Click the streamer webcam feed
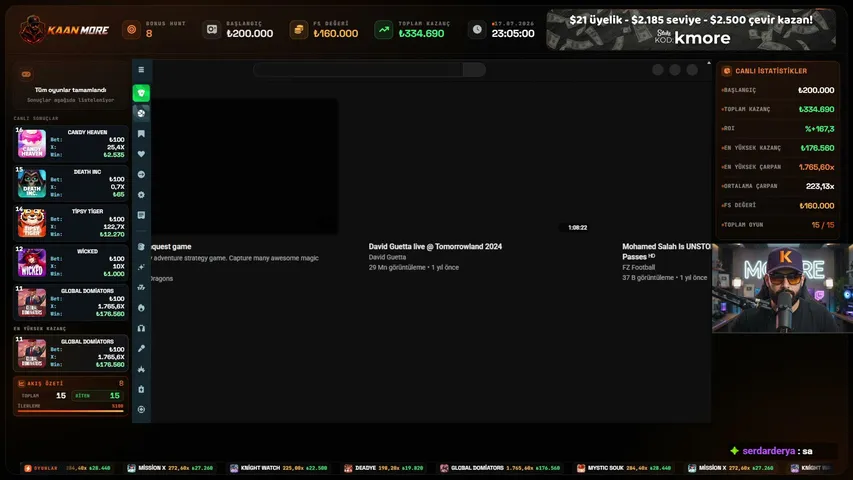This screenshot has width=853, height=480. pos(782,288)
